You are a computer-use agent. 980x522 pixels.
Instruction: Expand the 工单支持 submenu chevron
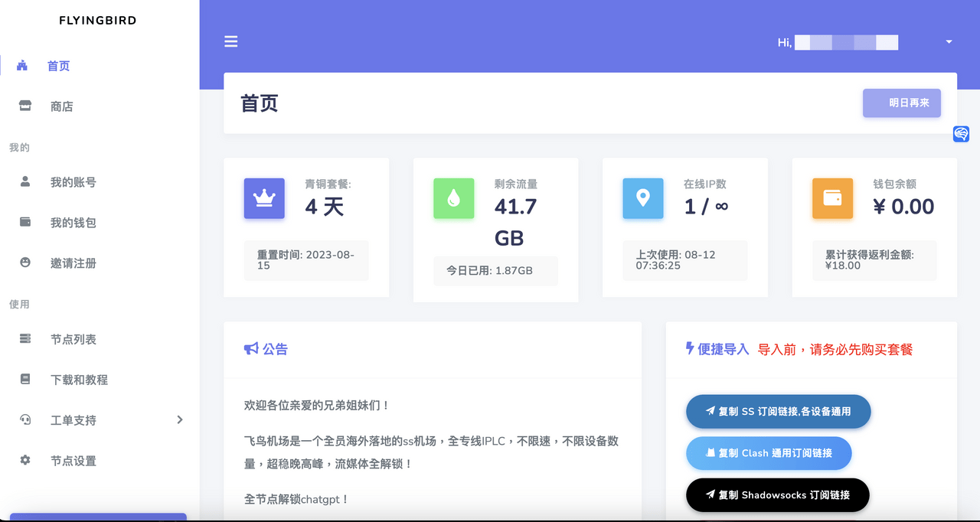(x=180, y=420)
